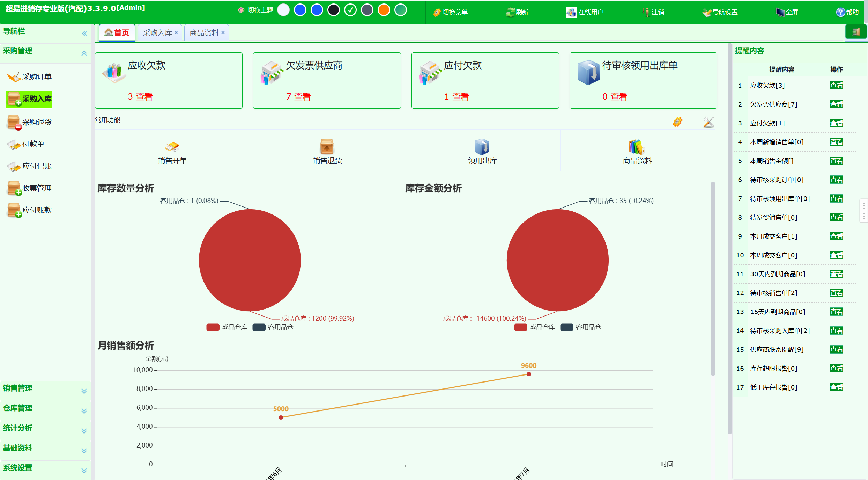
Task: Expand the 销售管理 menu section
Action: 45,388
